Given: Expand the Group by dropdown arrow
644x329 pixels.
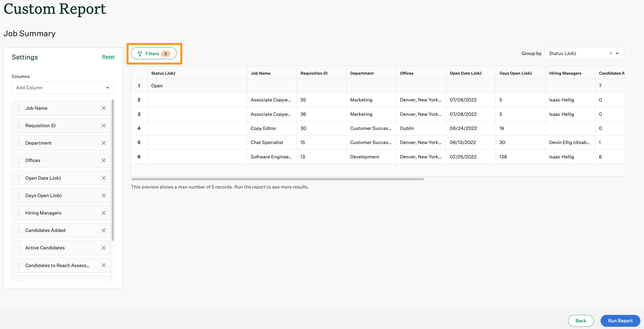Looking at the screenshot, I should click(x=617, y=53).
